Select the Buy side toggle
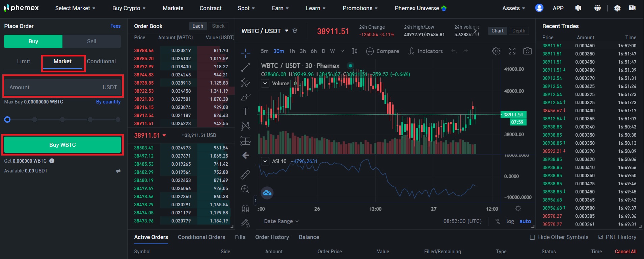Image resolution: width=644 pixels, height=259 pixels. pyautogui.click(x=33, y=41)
